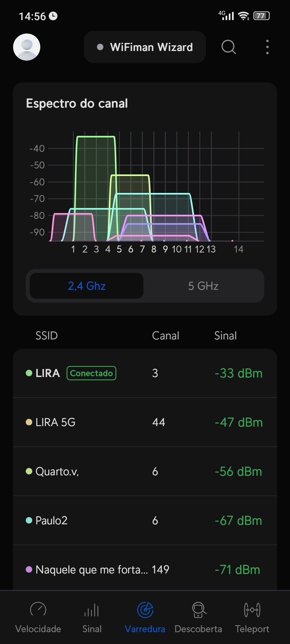The width and height of the screenshot is (290, 644).
Task: Tap the Conectado badge on LIRA
Action: pos(91,373)
